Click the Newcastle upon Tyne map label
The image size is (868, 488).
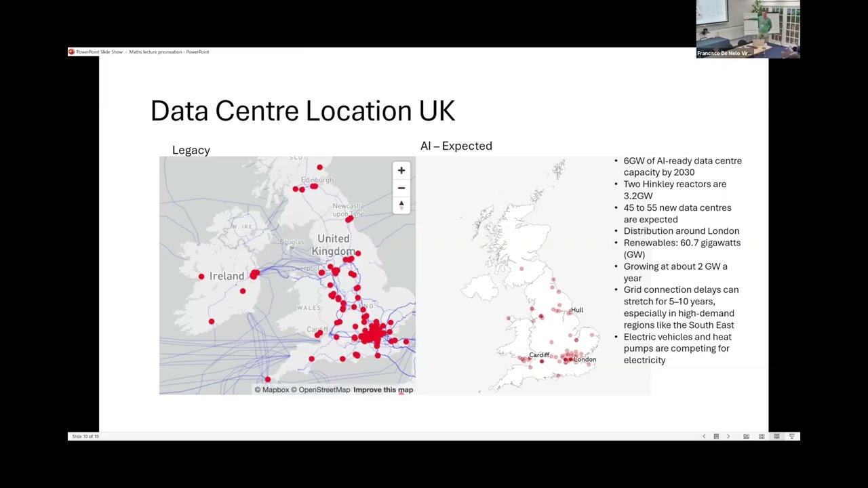349,210
